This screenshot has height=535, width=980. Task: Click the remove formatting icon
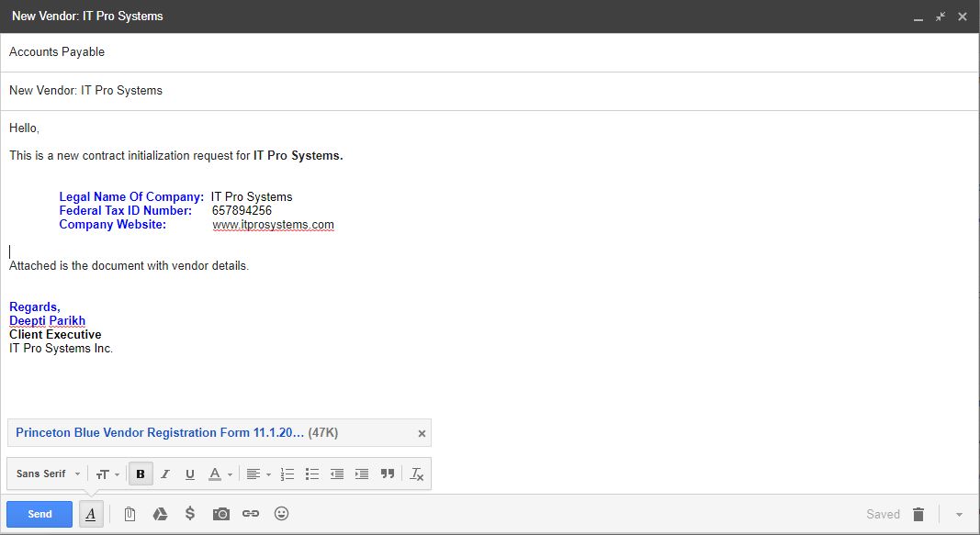pos(417,474)
